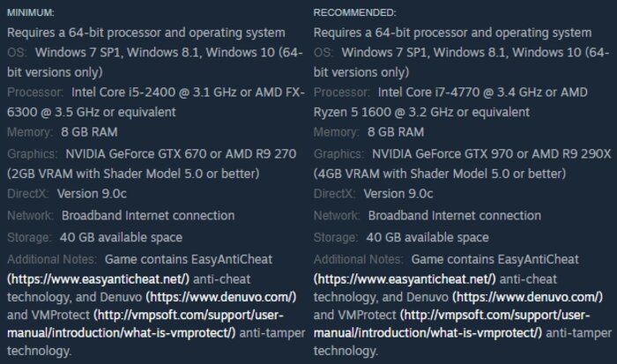Click the RECOMMENDED heading
Image resolution: width=617 pixels, height=364 pixels.
[355, 12]
